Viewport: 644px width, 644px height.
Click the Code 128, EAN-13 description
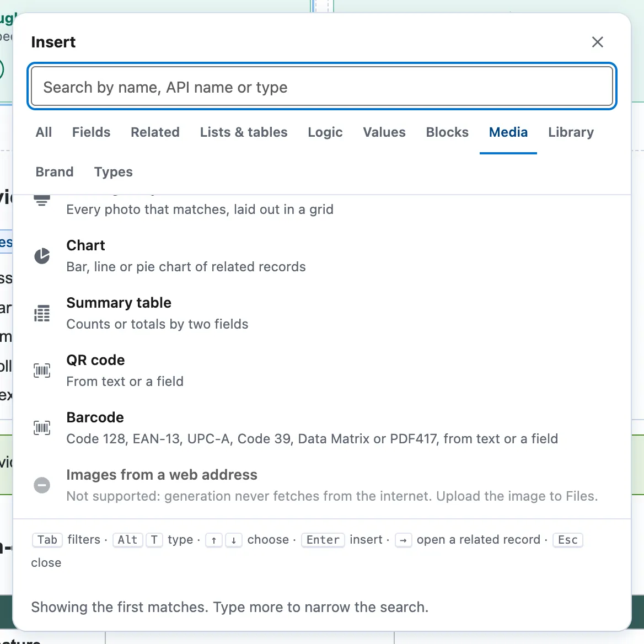click(312, 439)
